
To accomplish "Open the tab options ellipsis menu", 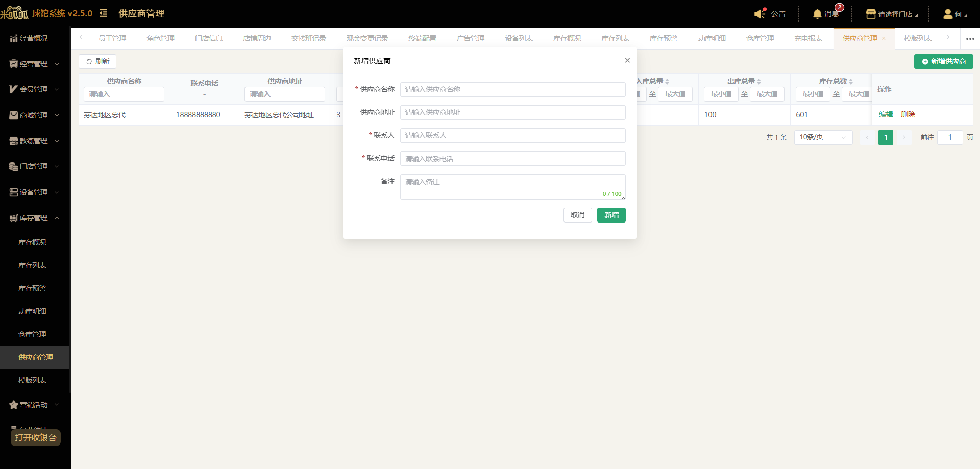I will click(x=970, y=39).
